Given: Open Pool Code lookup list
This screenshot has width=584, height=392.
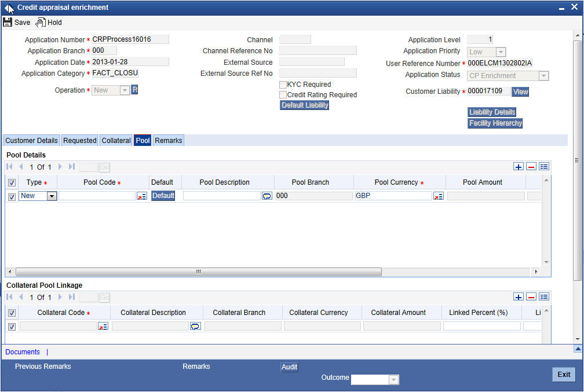Looking at the screenshot, I should (141, 196).
